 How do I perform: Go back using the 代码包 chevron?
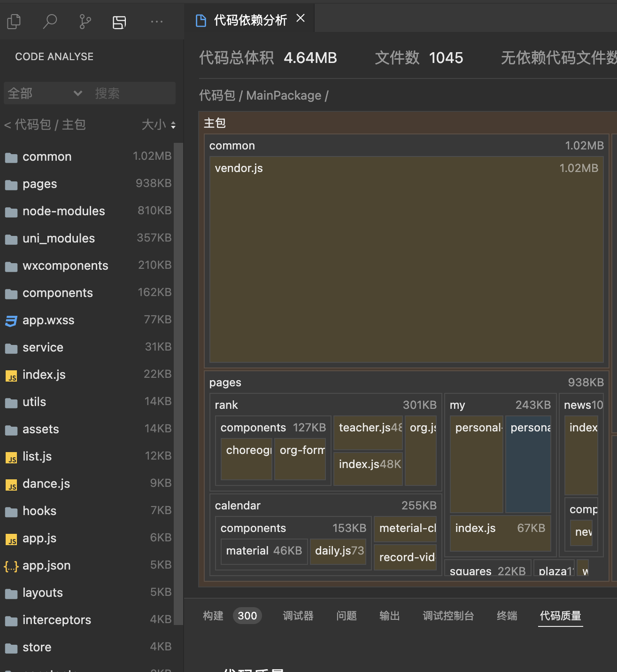7,125
